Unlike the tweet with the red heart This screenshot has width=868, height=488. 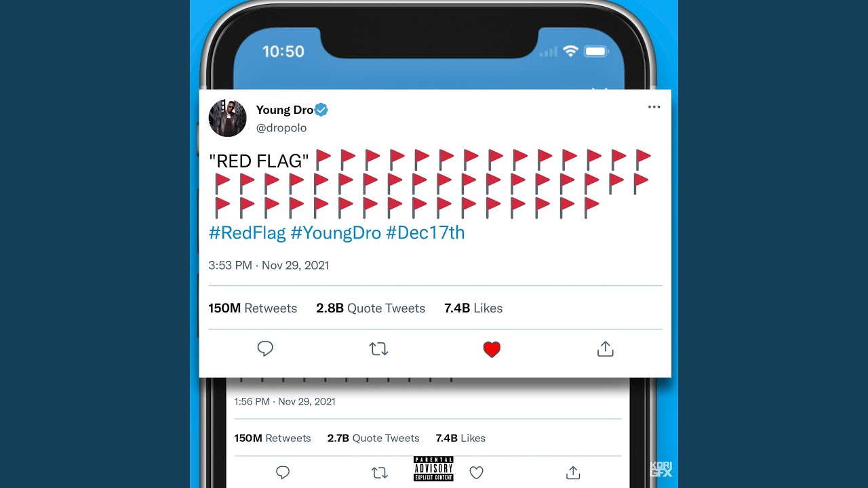click(492, 349)
